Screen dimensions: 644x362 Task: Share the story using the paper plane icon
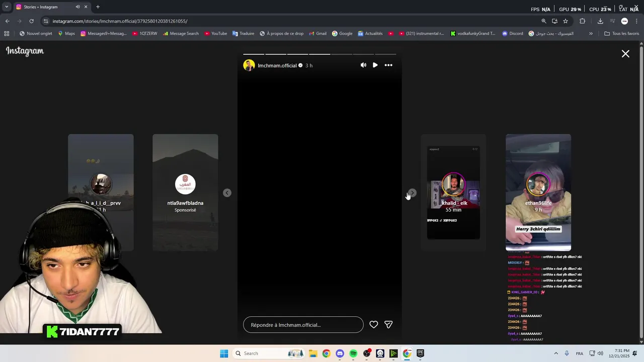(388, 325)
